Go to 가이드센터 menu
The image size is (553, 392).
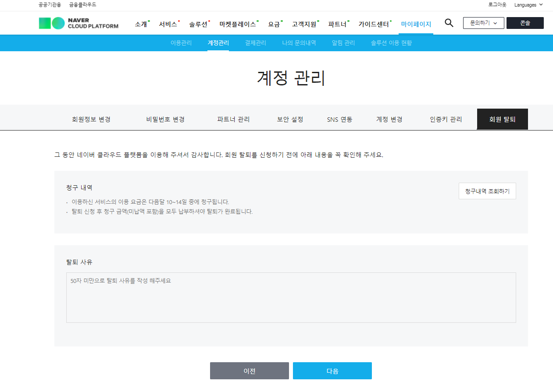click(x=374, y=24)
